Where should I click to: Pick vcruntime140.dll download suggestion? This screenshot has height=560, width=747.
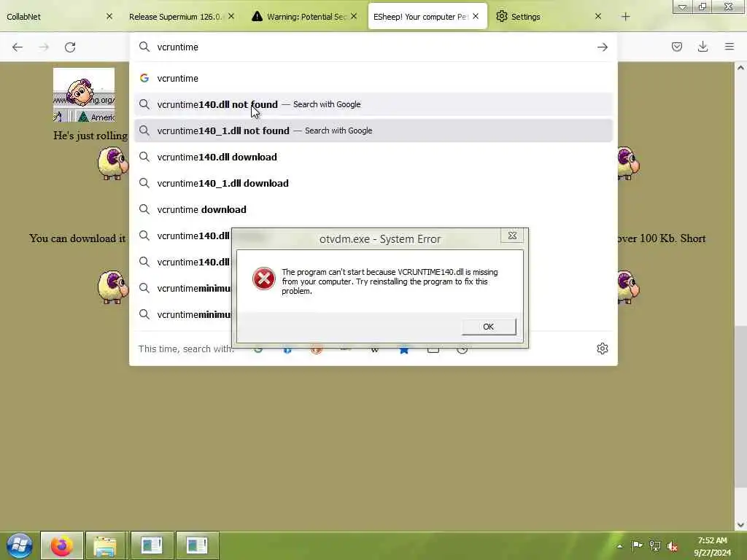[373, 157]
